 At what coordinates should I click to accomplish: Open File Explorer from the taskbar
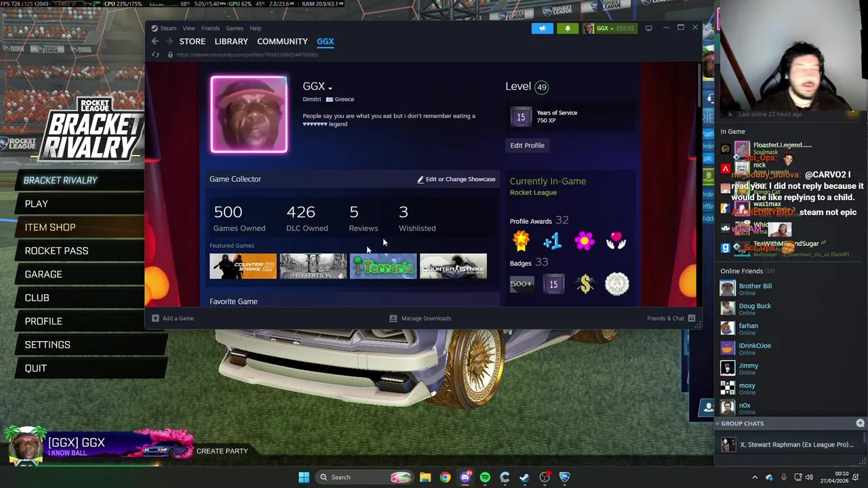425,477
